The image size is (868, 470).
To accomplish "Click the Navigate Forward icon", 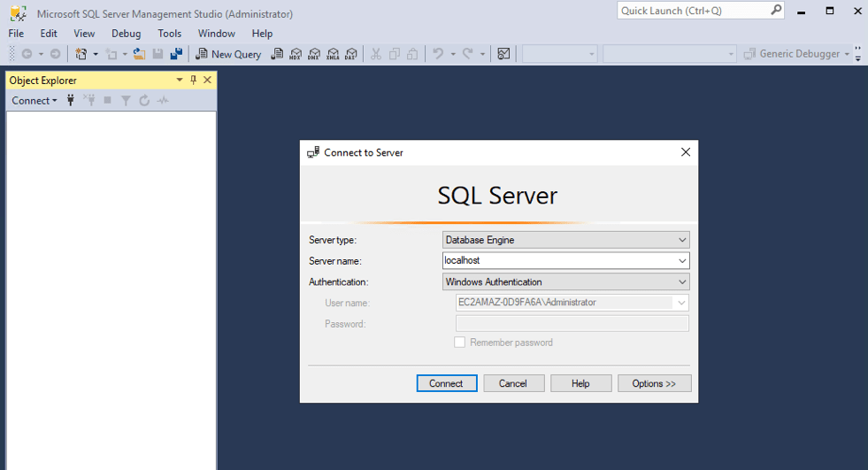I will pos(56,54).
